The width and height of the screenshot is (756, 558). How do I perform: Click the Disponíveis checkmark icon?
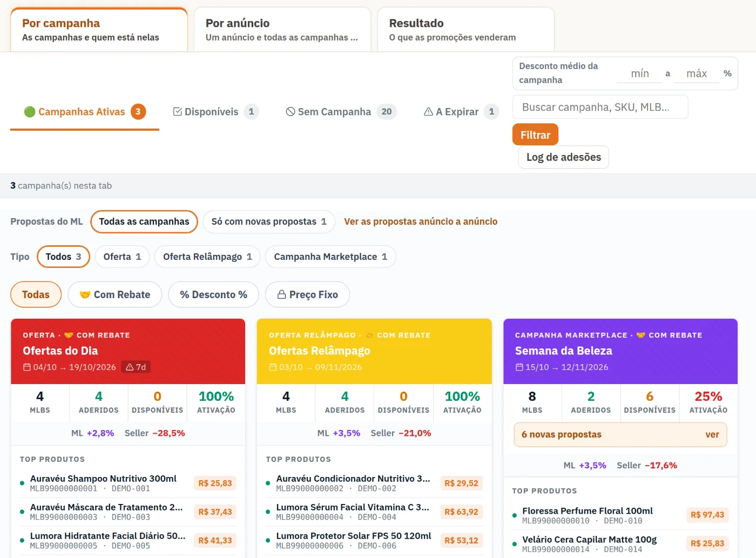[x=177, y=112]
